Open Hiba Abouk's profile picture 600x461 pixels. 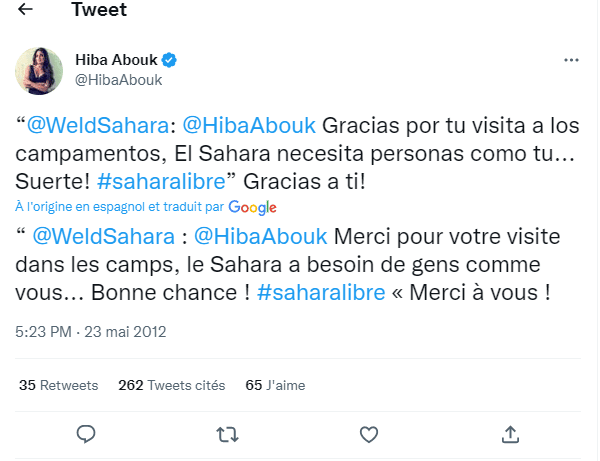[x=39, y=70]
